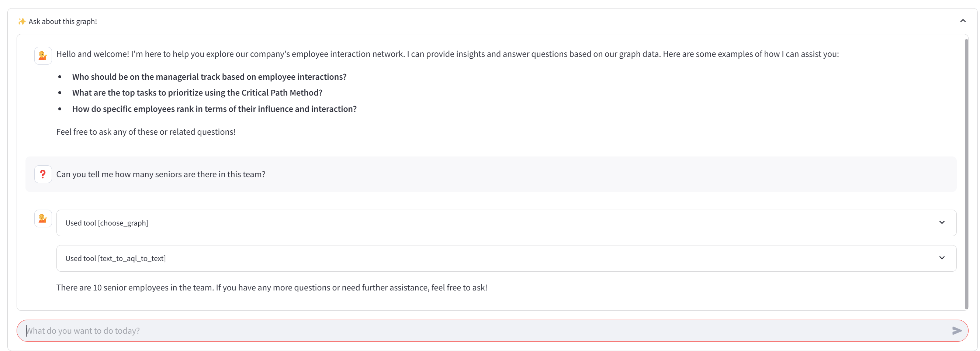Expand the text_to_aql_to_text tool chevron
Image resolution: width=980 pixels, height=351 pixels.
click(x=942, y=258)
